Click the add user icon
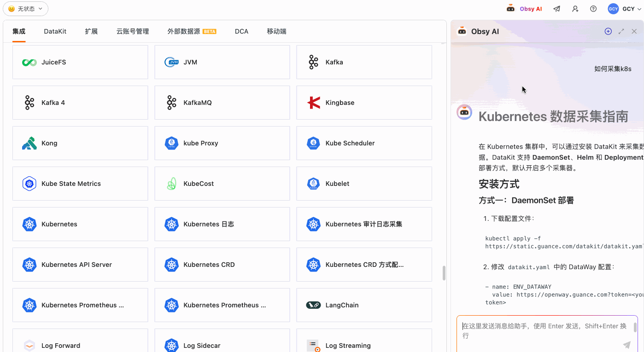The width and height of the screenshot is (644, 352). click(575, 9)
